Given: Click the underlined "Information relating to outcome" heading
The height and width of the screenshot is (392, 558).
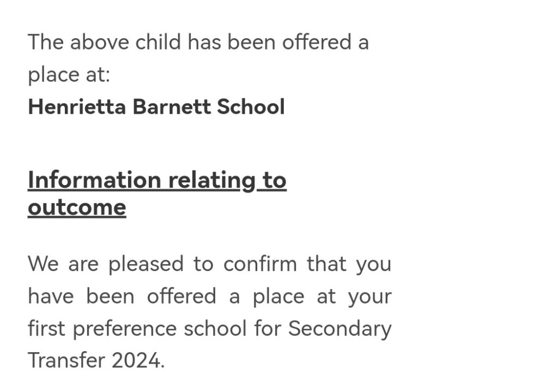Looking at the screenshot, I should point(157,181).
